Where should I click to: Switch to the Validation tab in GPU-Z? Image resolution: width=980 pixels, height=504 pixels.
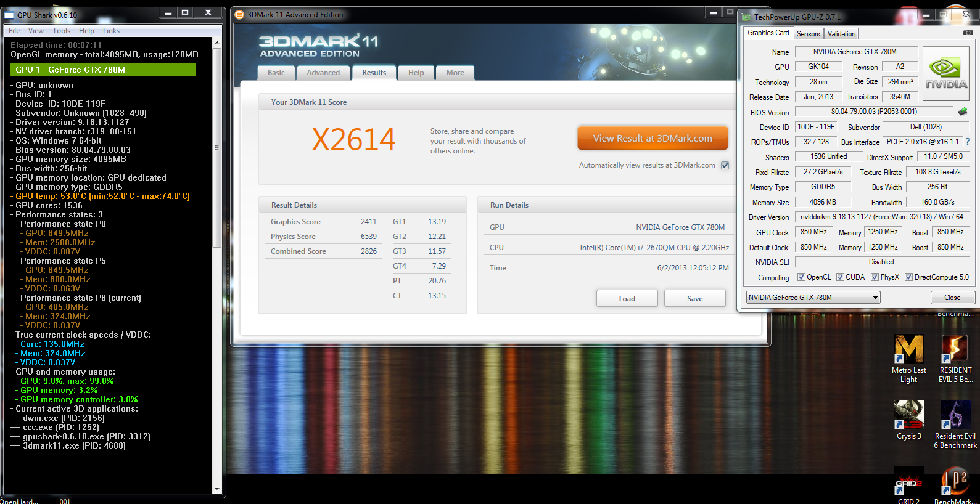pos(841,34)
